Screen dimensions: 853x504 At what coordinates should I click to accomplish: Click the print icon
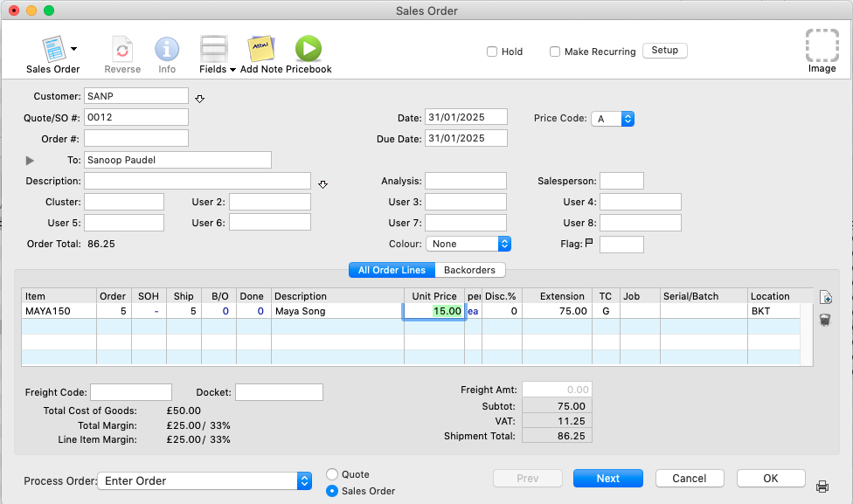[x=822, y=486]
